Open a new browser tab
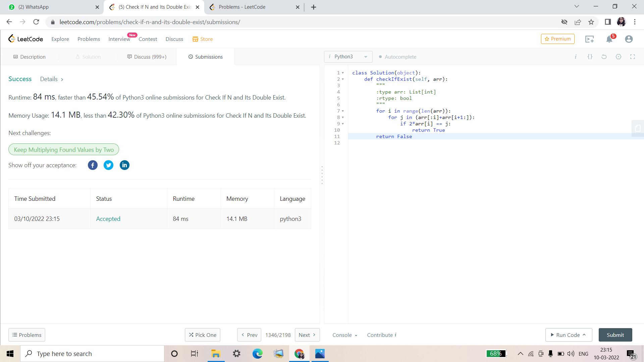The image size is (644, 362). tap(314, 7)
